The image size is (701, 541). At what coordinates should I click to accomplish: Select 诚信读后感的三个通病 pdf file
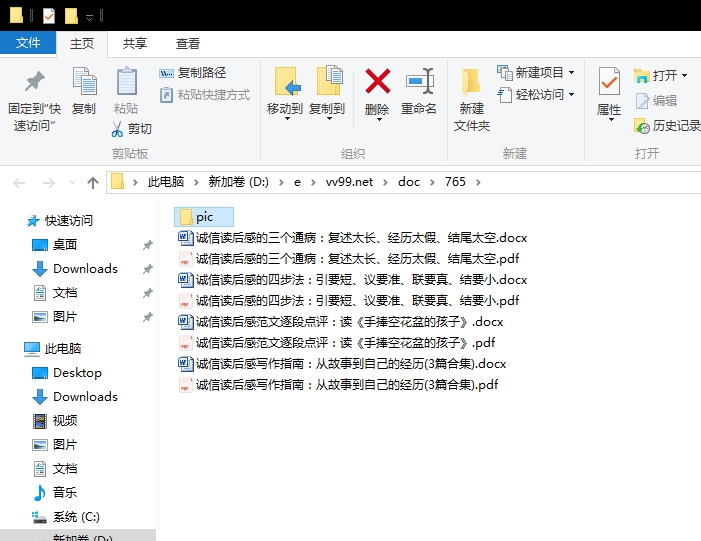349,258
